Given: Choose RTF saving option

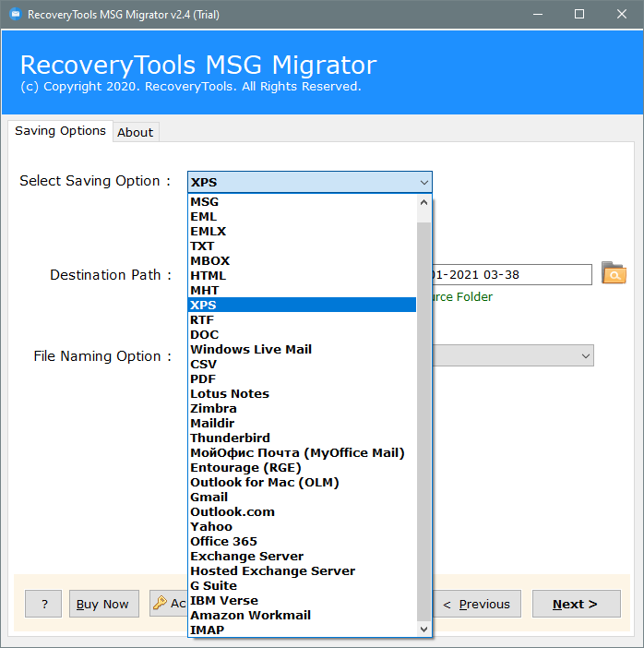Looking at the screenshot, I should [302, 320].
